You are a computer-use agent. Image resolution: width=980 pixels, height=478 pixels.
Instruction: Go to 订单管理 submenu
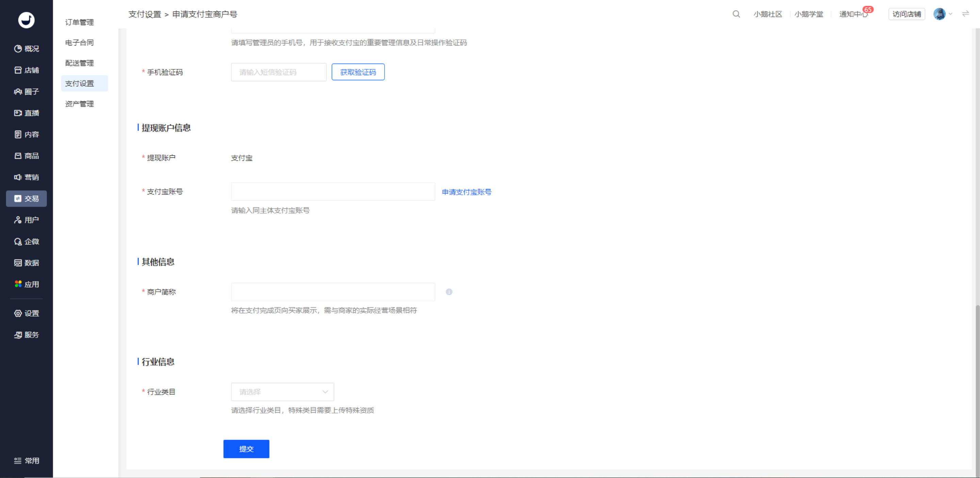[80, 22]
